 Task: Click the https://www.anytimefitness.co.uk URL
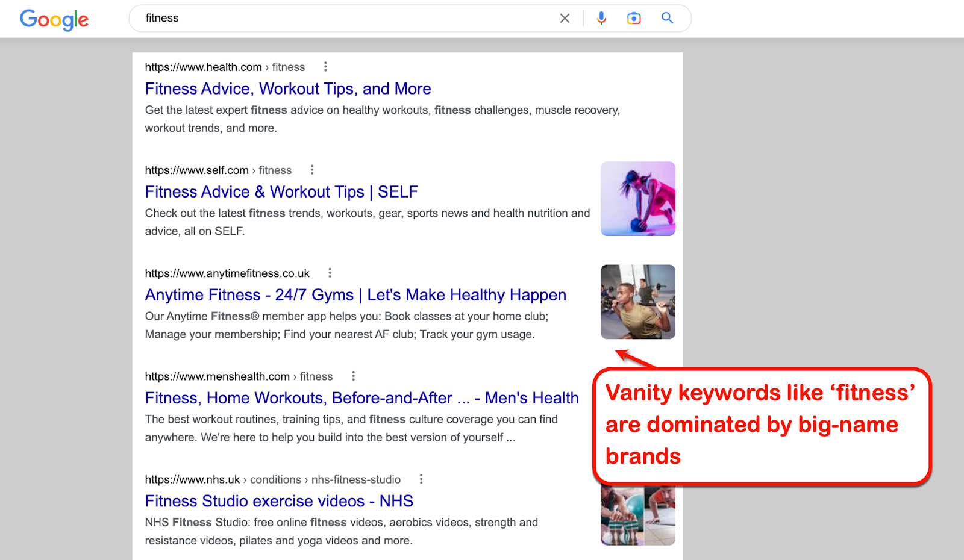[x=227, y=273]
